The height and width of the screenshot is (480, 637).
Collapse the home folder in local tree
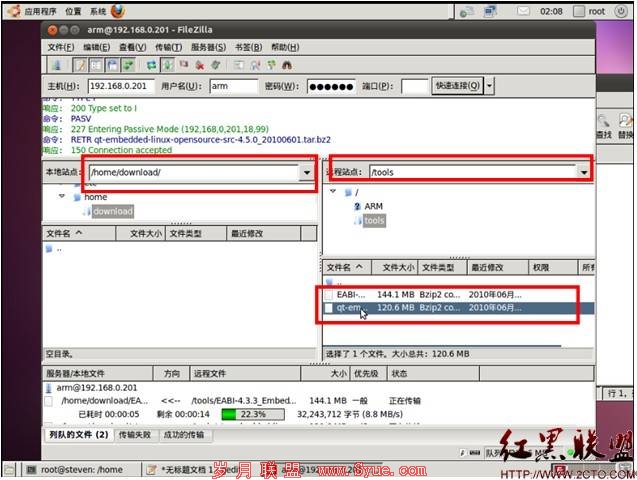coord(62,197)
